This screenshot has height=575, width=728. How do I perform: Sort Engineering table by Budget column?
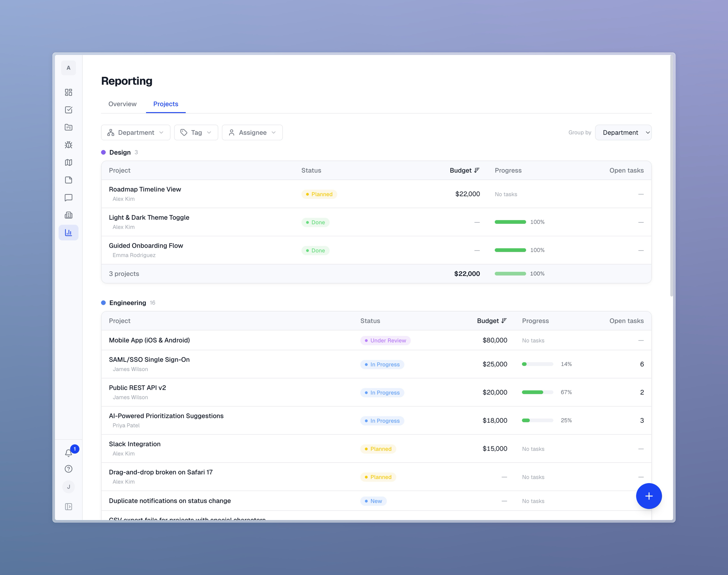click(491, 321)
